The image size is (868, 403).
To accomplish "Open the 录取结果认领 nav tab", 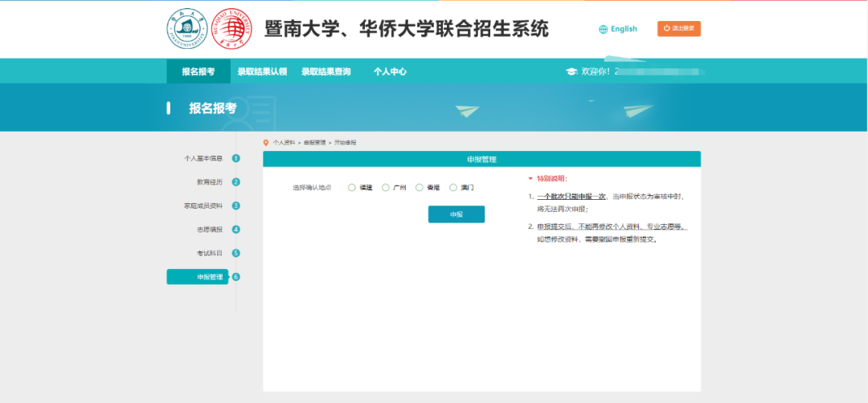I will (x=262, y=71).
